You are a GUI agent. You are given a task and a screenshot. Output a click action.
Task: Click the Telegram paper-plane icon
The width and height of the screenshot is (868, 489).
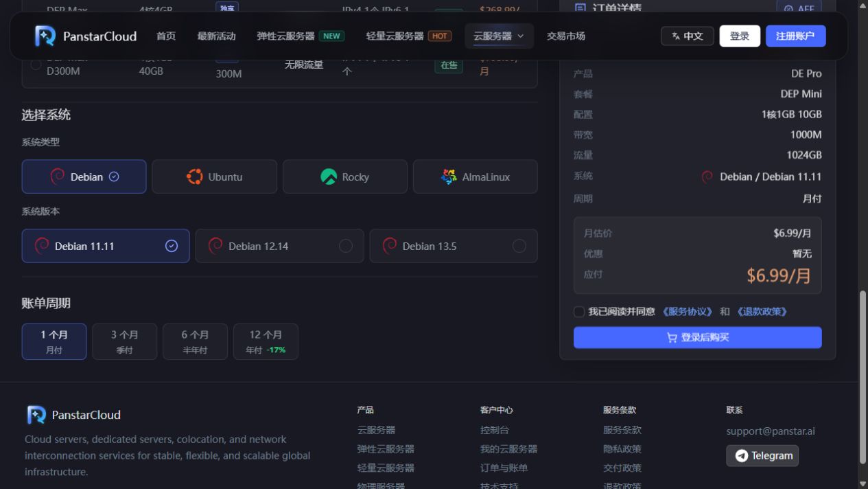pyautogui.click(x=741, y=455)
